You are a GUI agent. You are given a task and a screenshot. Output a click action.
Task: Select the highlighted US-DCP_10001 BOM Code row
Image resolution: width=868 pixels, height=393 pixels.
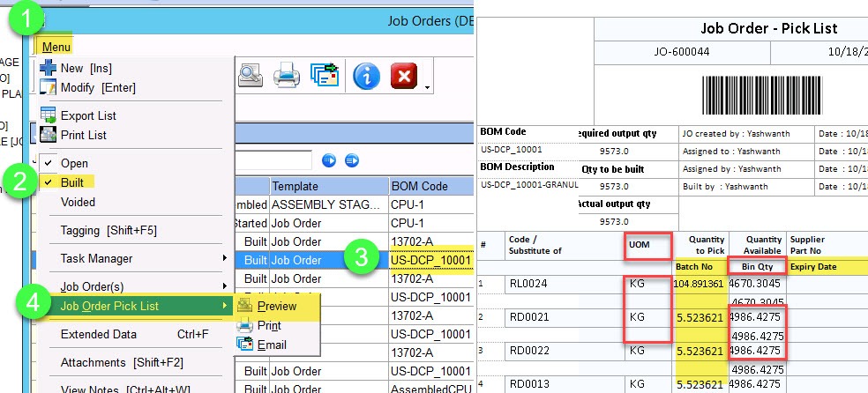click(430, 260)
